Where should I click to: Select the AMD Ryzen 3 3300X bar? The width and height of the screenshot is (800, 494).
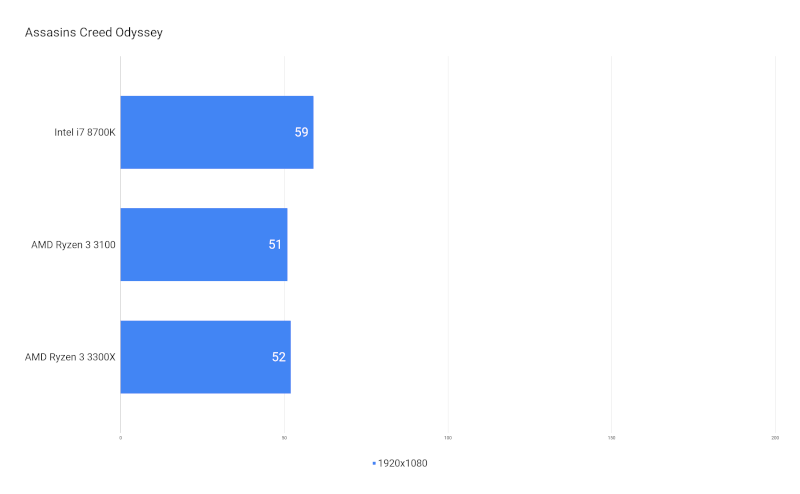206,357
